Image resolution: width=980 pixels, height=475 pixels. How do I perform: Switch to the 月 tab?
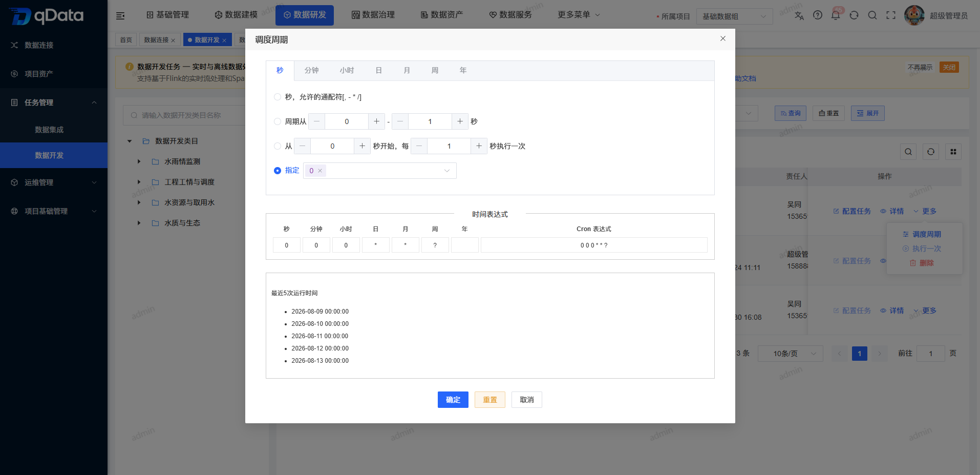click(407, 71)
